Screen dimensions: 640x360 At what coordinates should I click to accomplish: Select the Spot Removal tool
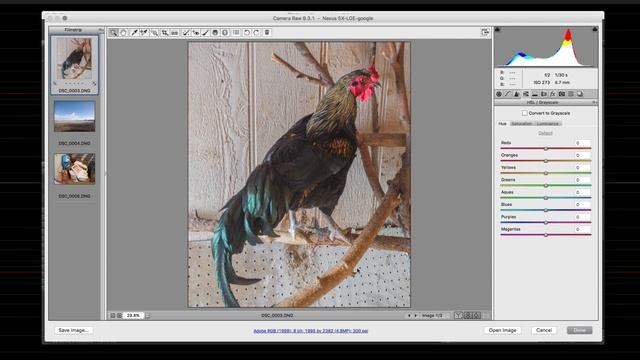pos(186,33)
